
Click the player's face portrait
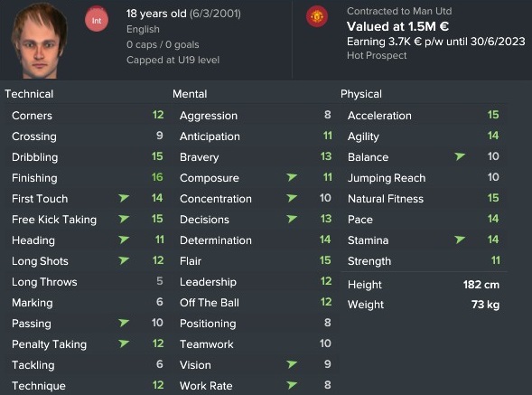(x=39, y=41)
